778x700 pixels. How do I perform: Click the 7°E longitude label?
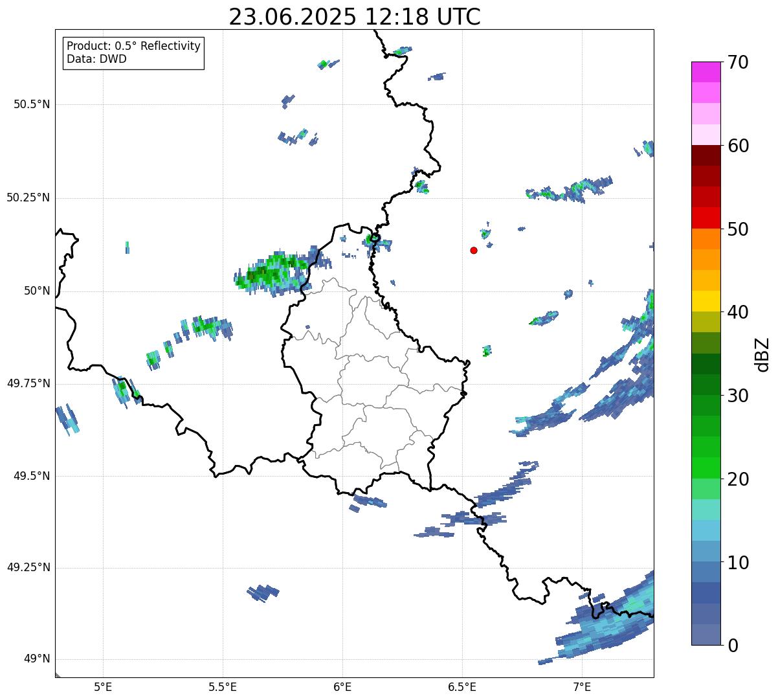[582, 686]
